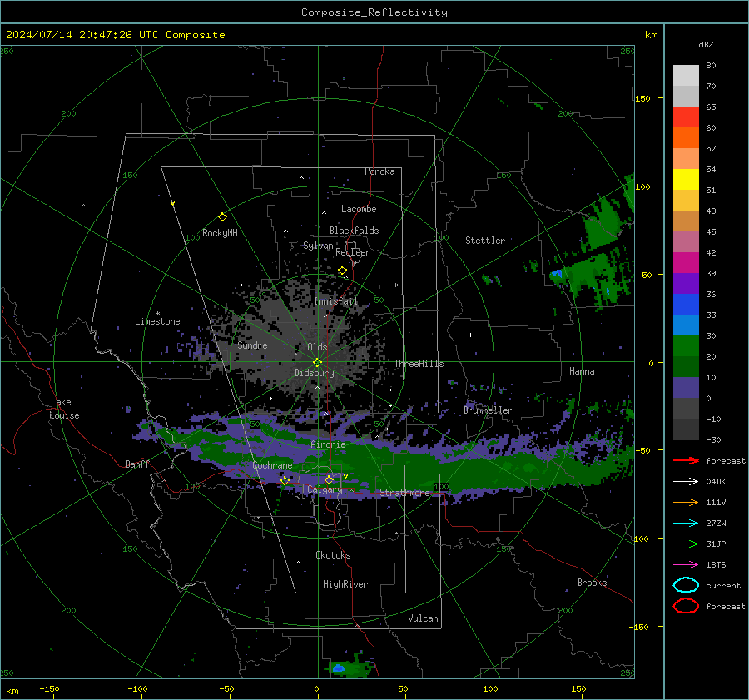
Task: Select the red 65 dBZ color swatch
Action: 686,117
